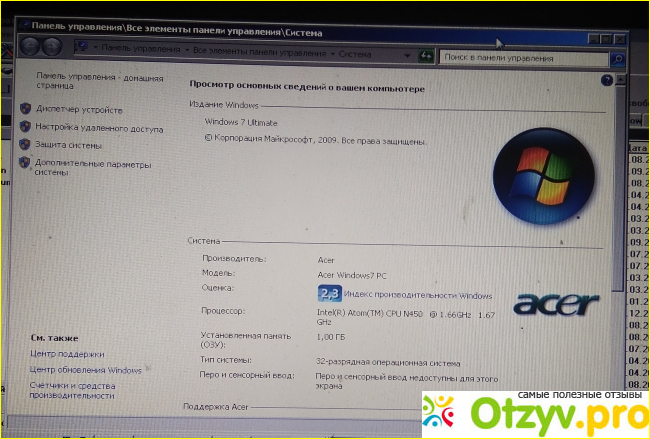Click the 2,3 performance rating badge

point(329,293)
